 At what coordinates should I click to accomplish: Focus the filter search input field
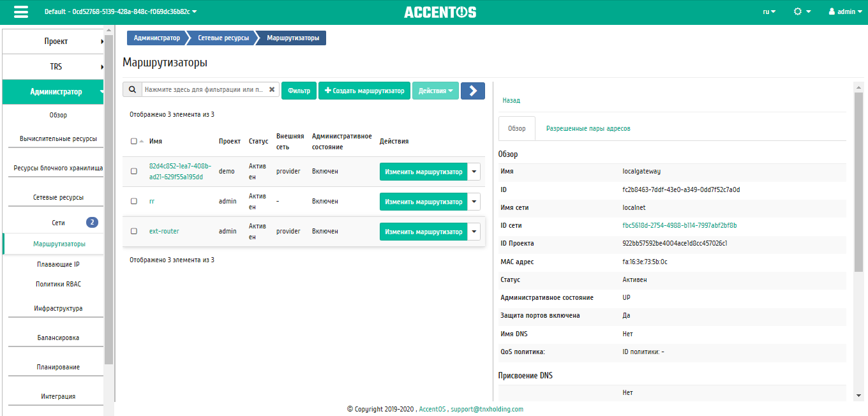click(204, 91)
